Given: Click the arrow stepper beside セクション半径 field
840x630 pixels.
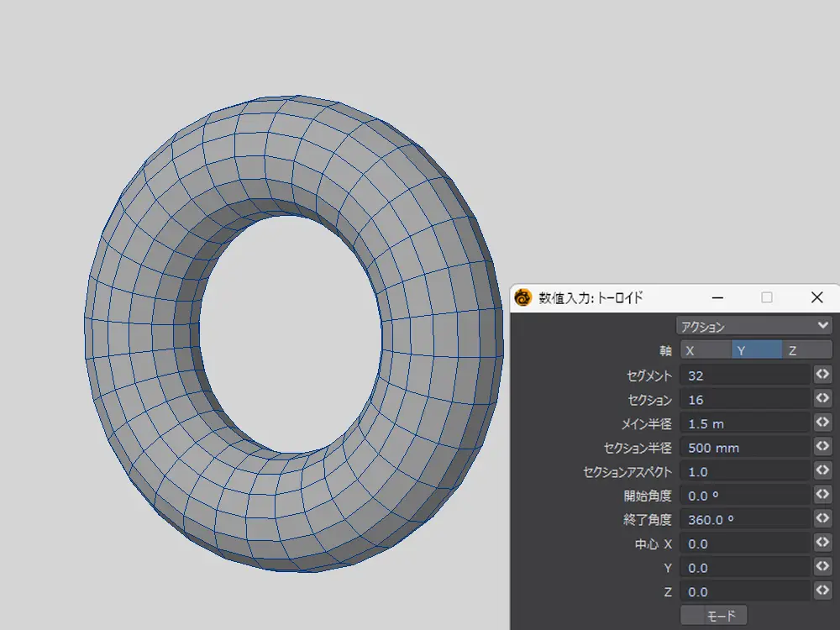Looking at the screenshot, I should point(822,447).
